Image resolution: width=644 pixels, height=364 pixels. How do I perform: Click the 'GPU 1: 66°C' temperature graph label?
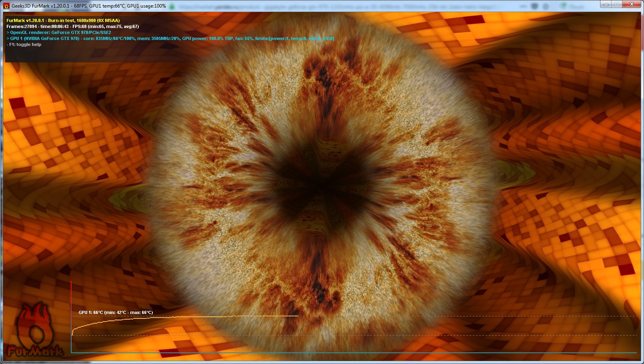tap(116, 312)
